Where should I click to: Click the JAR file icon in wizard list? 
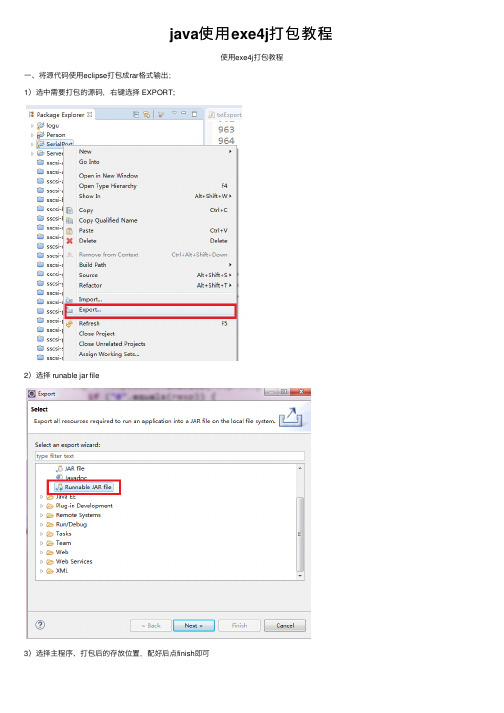(59, 468)
